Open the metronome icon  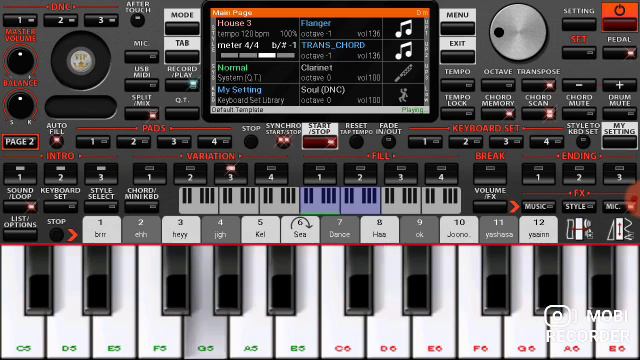(x=620, y=229)
